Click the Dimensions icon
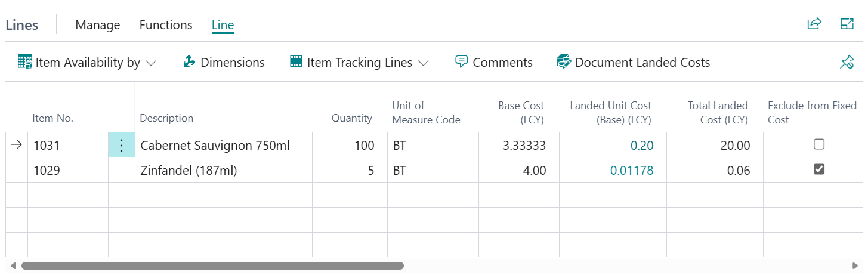Image resolution: width=868 pixels, height=275 pixels. [190, 62]
